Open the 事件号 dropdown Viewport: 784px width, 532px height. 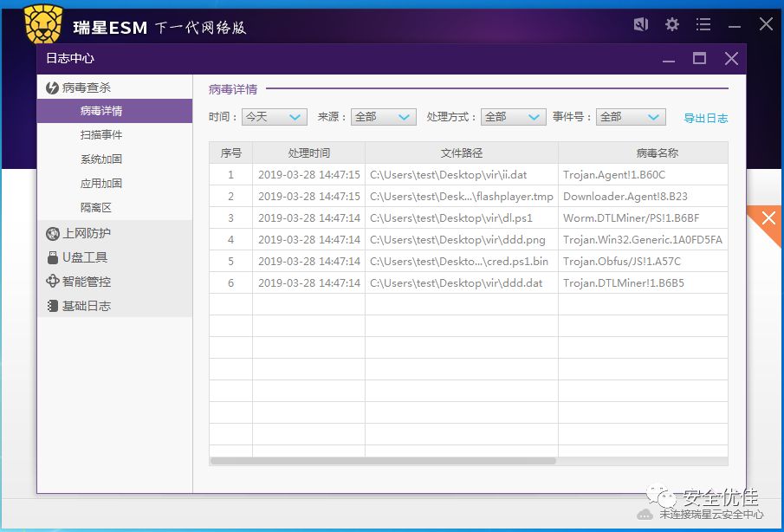click(x=631, y=117)
